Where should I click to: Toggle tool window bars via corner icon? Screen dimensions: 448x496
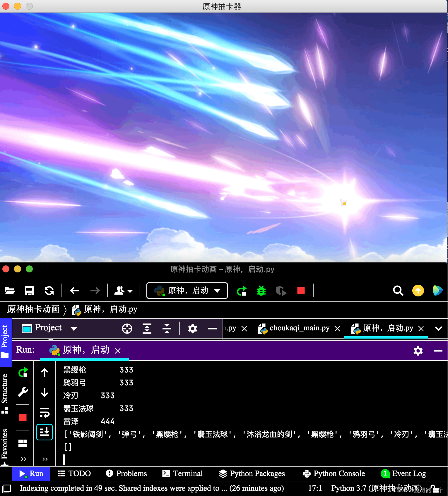(6, 488)
